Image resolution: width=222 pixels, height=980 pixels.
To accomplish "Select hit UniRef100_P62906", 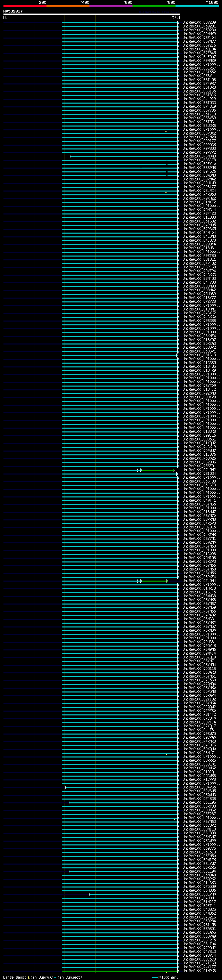I will [x=199, y=462].
